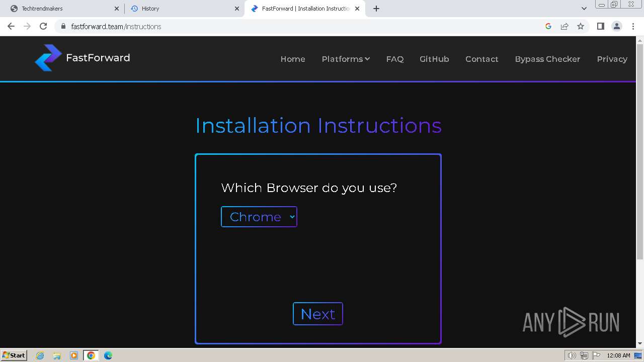Open the Chrome browser dropdown
Screen dimensions: 644x362
(259, 217)
